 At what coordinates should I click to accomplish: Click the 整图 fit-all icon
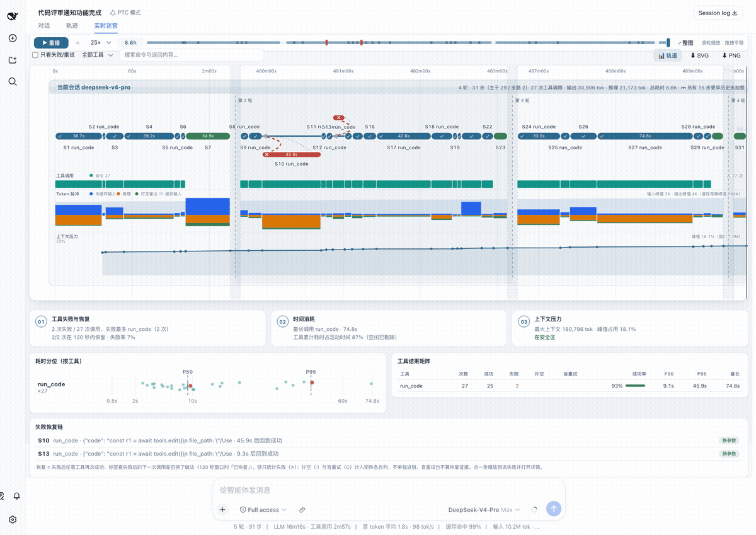[x=680, y=43]
